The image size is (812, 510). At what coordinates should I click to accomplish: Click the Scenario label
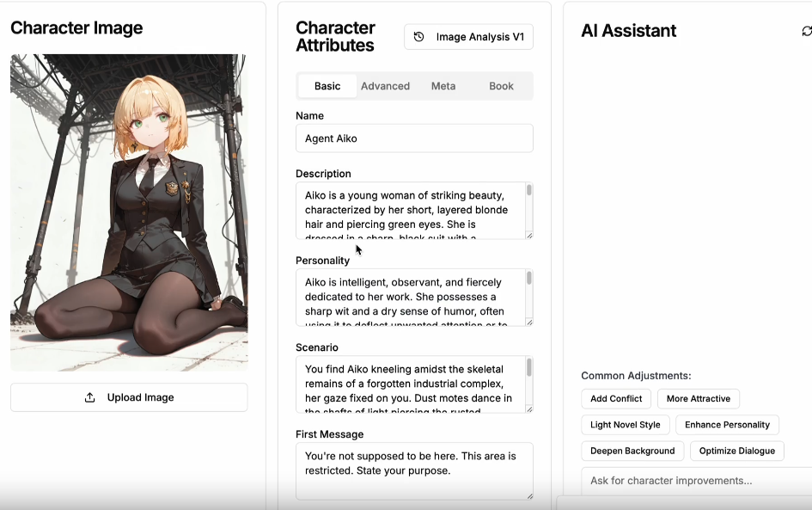(x=316, y=347)
